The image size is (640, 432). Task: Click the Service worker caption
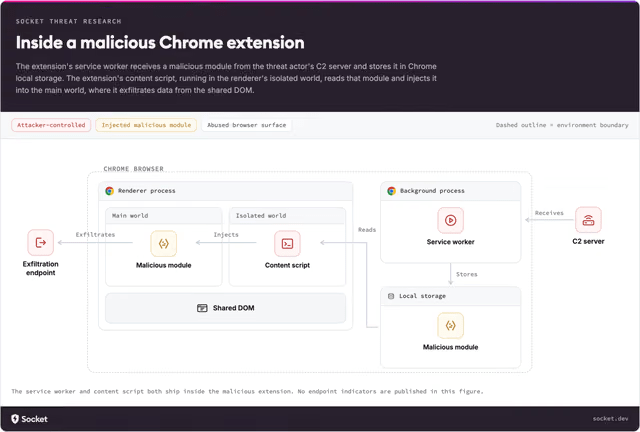coord(451,242)
